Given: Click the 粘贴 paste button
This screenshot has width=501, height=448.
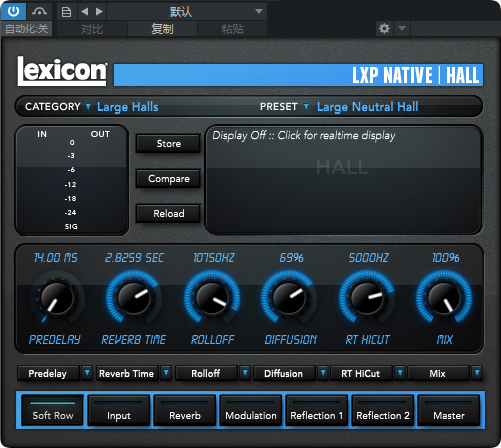Looking at the screenshot, I should (232, 29).
